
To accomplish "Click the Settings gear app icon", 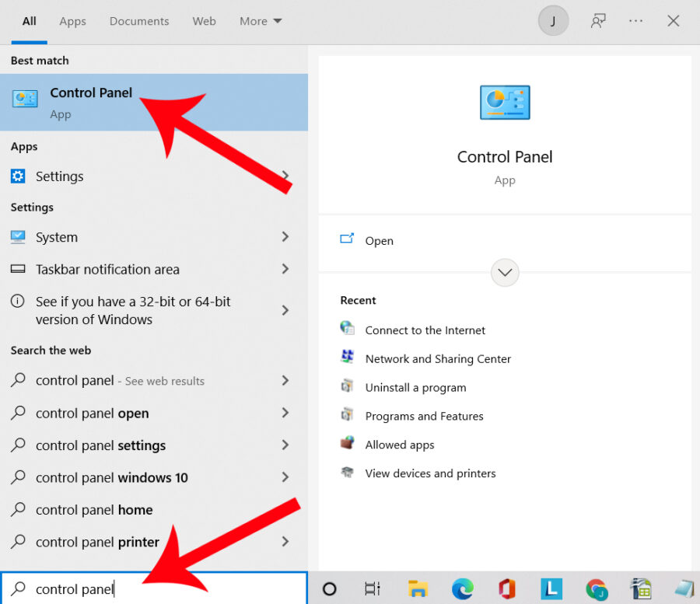I will pos(18,176).
